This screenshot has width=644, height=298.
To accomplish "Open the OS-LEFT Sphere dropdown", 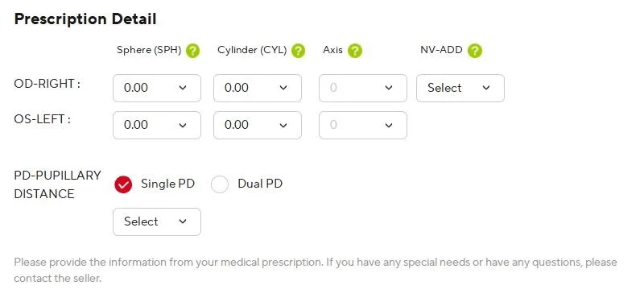I will [x=157, y=125].
